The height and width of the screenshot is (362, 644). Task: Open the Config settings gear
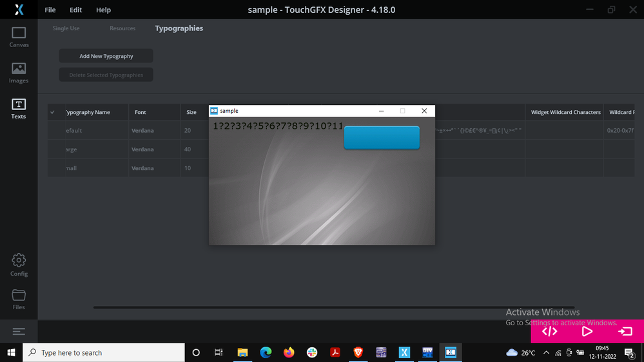tap(19, 265)
